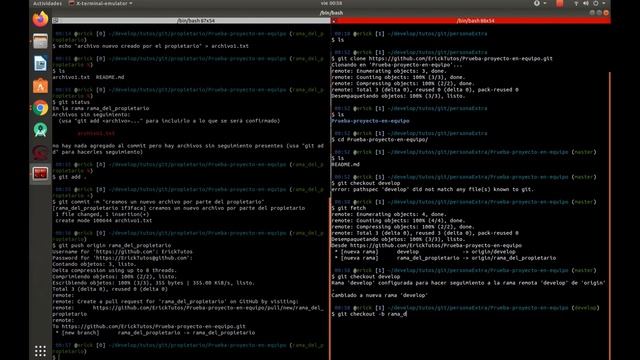This screenshot has height=360, width=640.
Task: Launch LibreOffice Writer from the dock
Action: (40, 64)
